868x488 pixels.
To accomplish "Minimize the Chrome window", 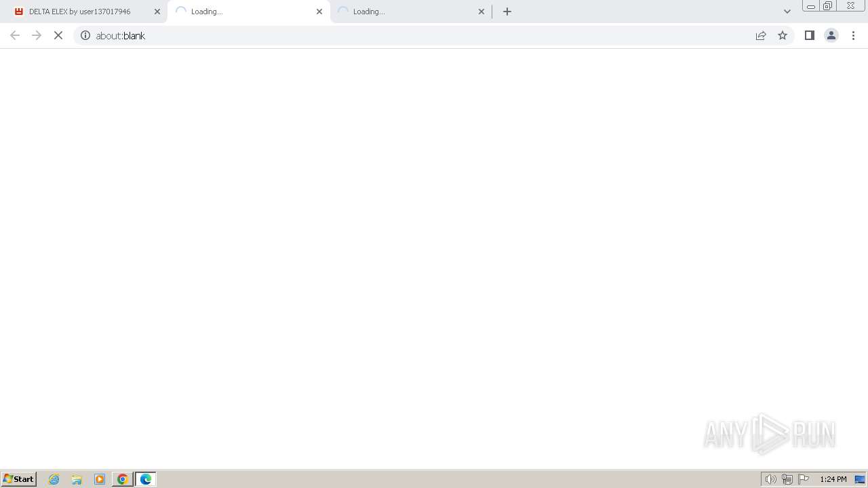I will click(811, 6).
